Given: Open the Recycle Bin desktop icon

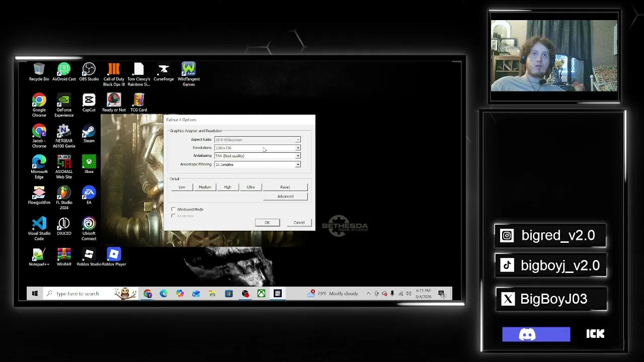Looking at the screenshot, I should (x=39, y=72).
